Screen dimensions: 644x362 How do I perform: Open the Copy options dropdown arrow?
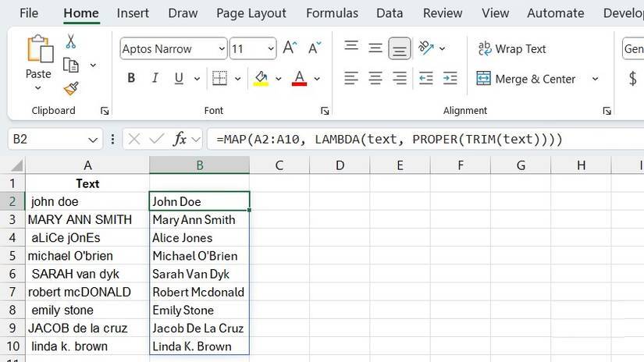point(93,66)
